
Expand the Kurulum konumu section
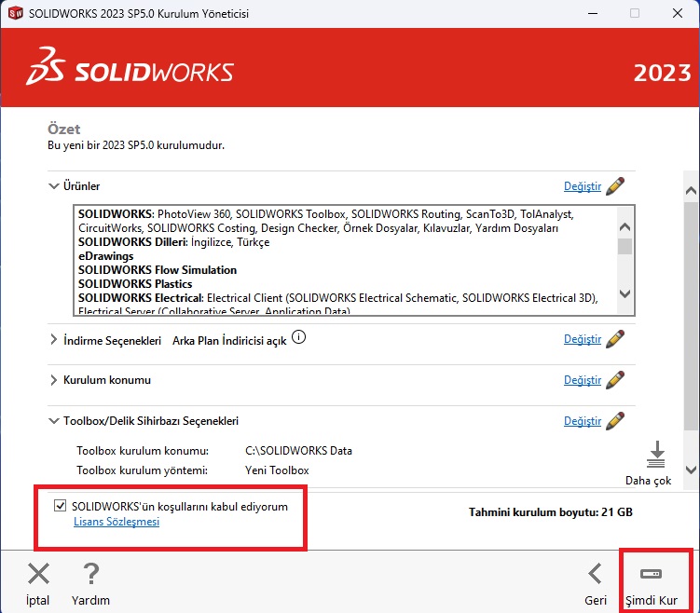[x=53, y=380]
